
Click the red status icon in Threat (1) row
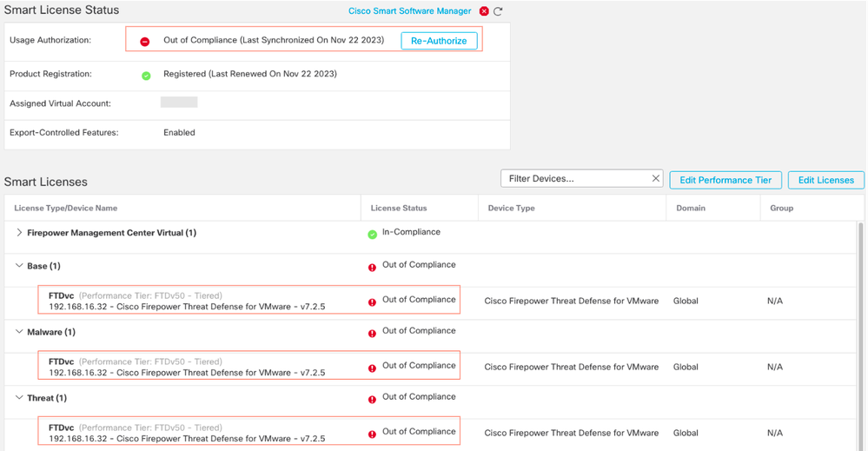(x=372, y=400)
